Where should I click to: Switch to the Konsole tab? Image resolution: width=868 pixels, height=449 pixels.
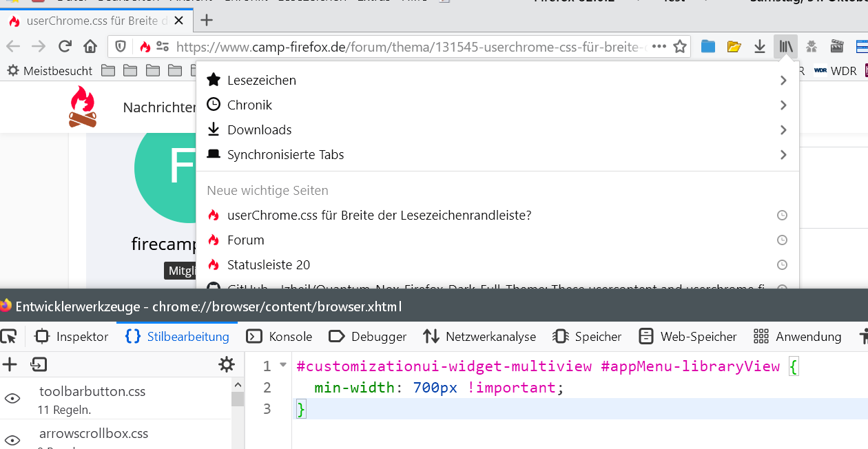point(280,336)
